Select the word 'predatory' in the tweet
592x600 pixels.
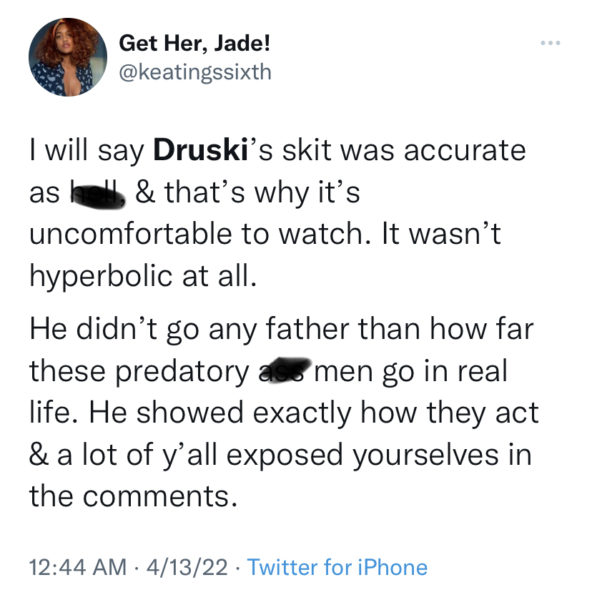[182, 372]
